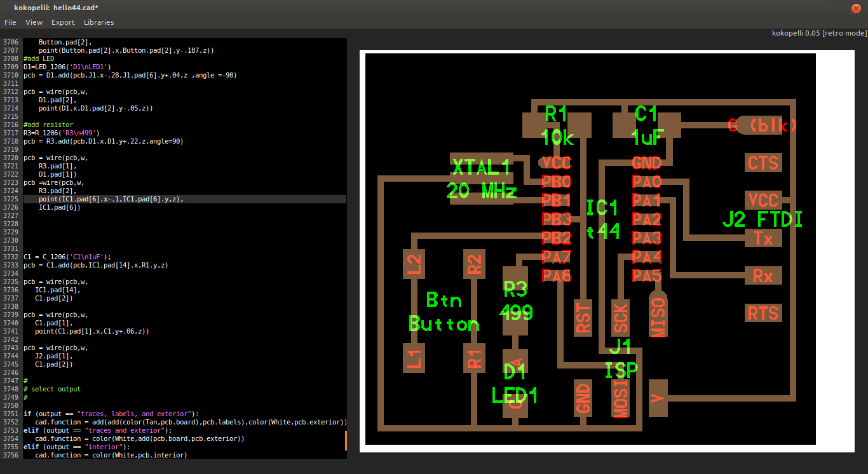Click the elif "traces and exterior" line

click(x=98, y=430)
